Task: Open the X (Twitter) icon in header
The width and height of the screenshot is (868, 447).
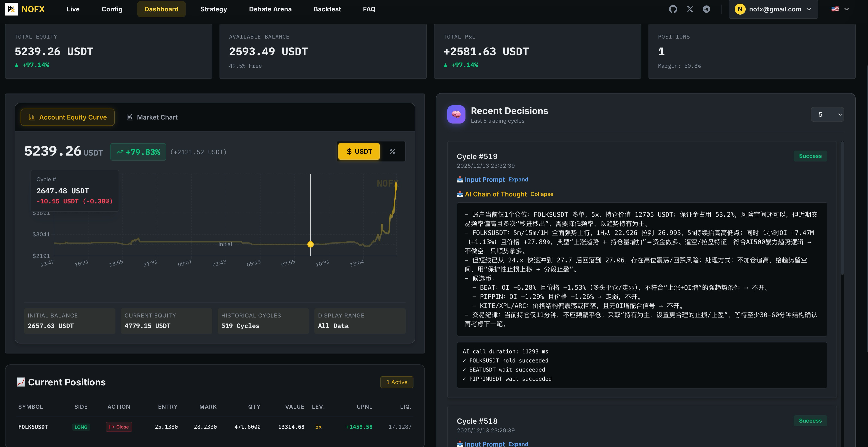Action: coord(690,9)
